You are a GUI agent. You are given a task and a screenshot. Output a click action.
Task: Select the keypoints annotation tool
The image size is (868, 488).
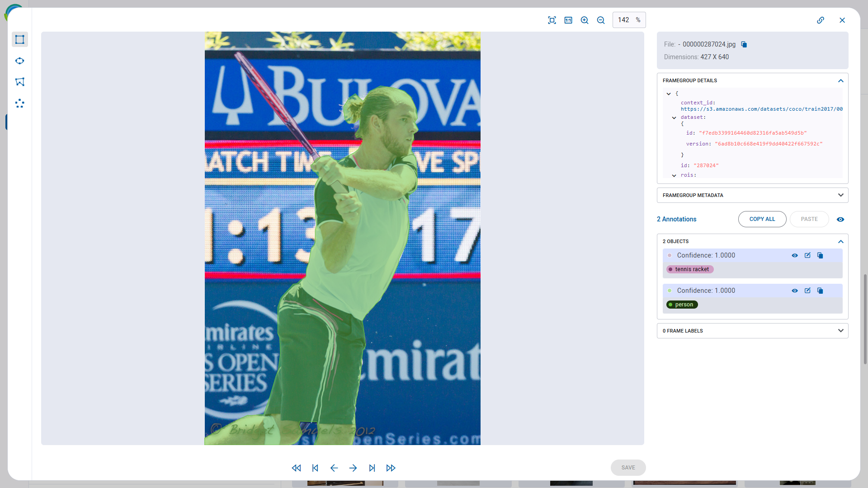[x=20, y=103]
